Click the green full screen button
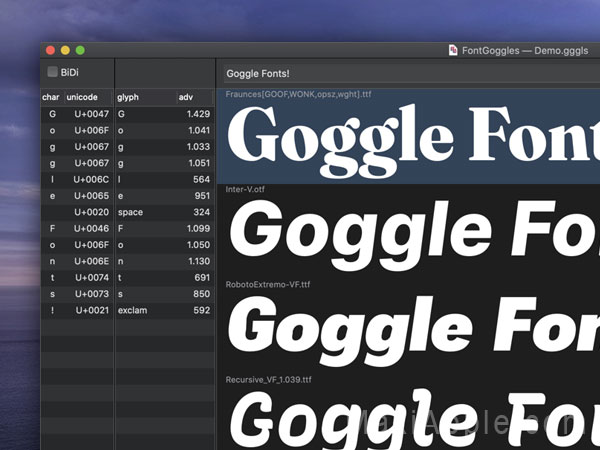The width and height of the screenshot is (600, 450). coord(80,50)
